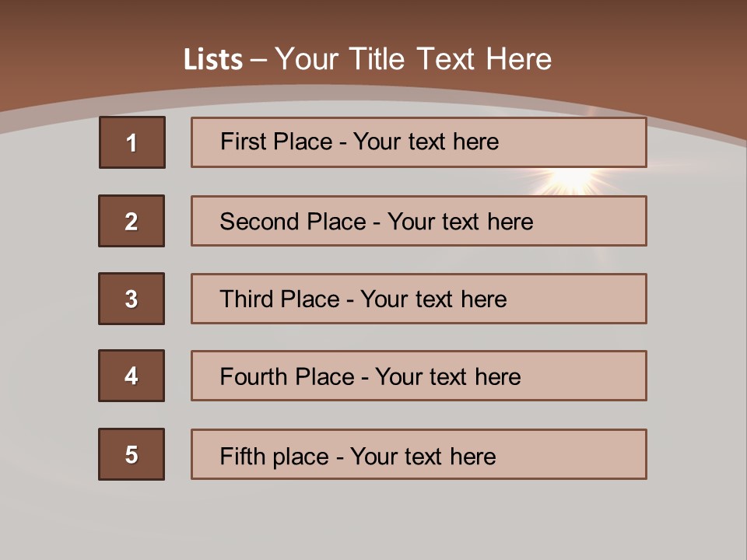
Task: Select the number 1 box
Action: click(x=132, y=142)
